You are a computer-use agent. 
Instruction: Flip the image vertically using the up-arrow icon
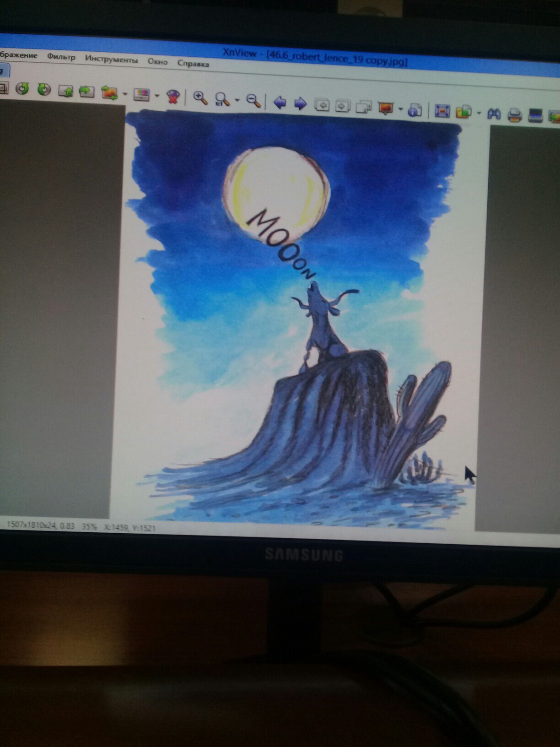[x=66, y=91]
